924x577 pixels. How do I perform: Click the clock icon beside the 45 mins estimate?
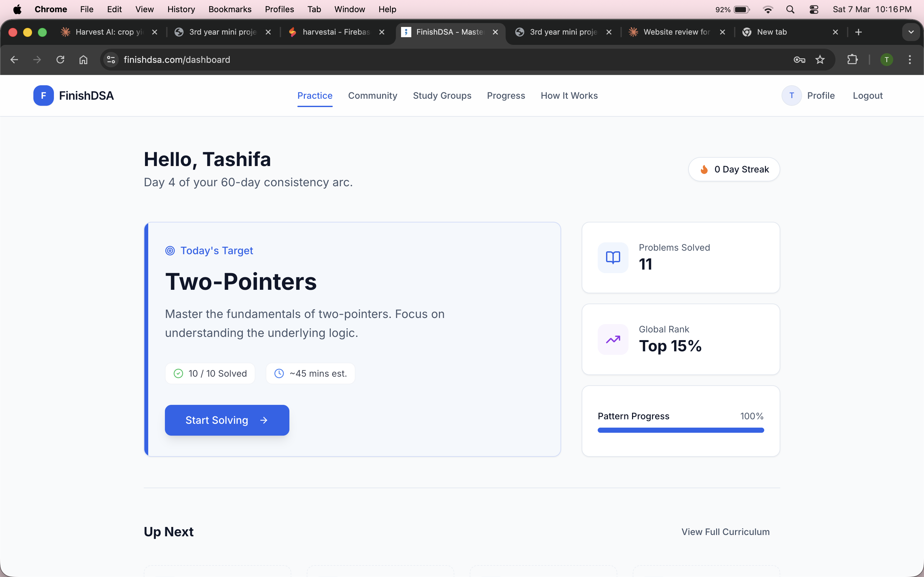[x=279, y=373]
